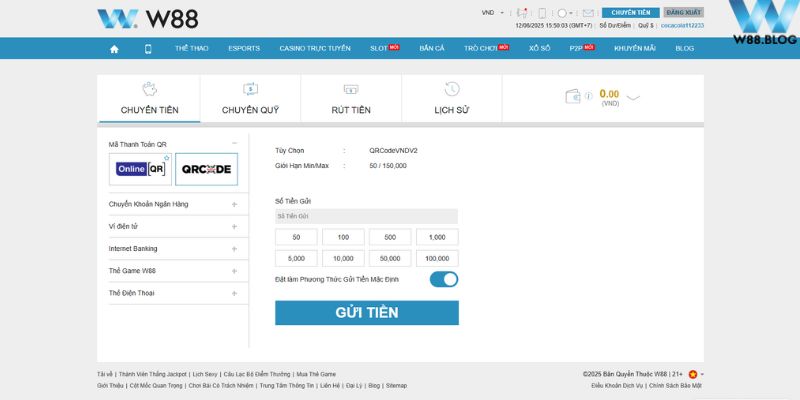Click the Lịch Sử clock icon
This screenshot has height=400, width=800.
(x=452, y=89)
